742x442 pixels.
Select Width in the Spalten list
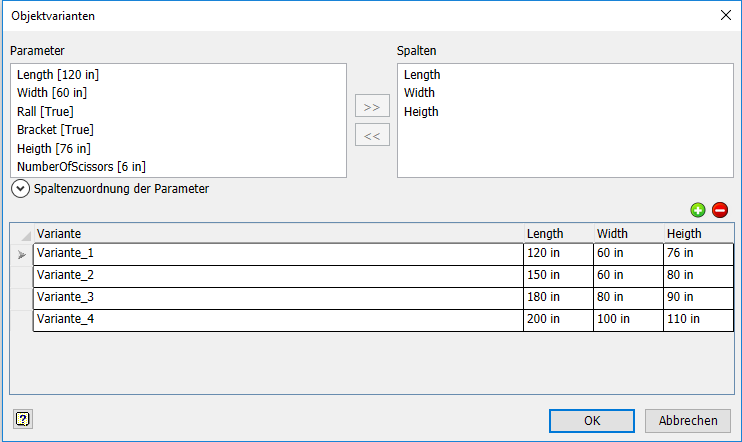click(x=419, y=93)
